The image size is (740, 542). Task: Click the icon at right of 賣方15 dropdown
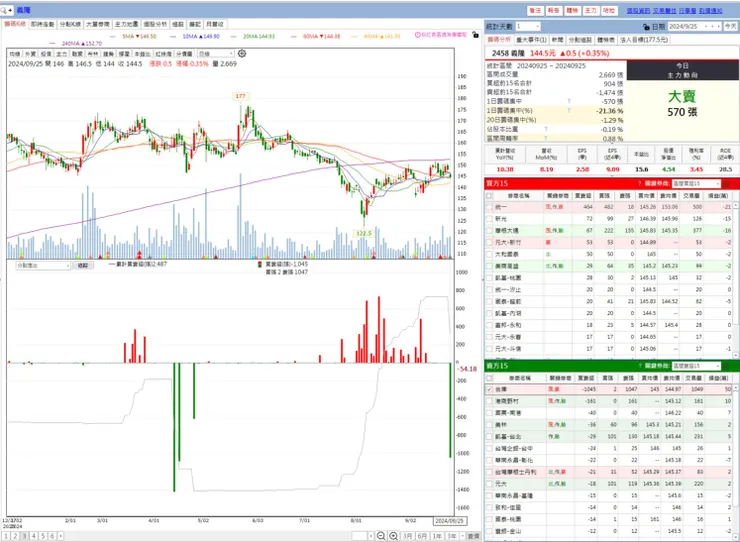click(x=727, y=366)
